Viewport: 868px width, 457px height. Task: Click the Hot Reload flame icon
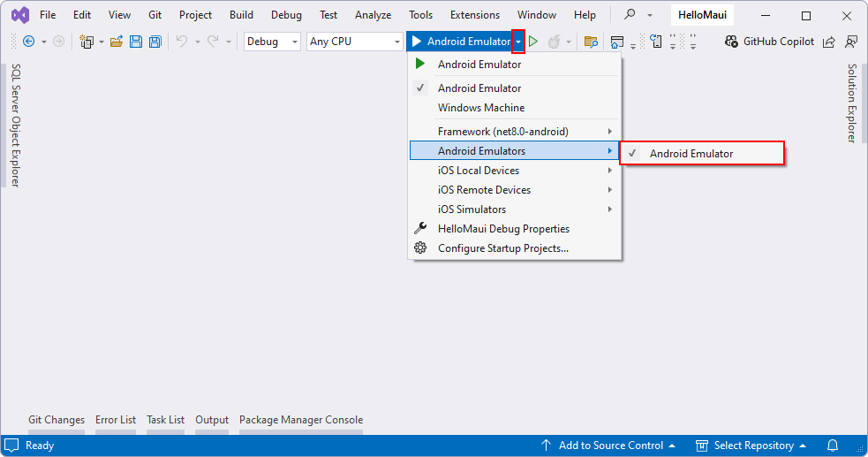[x=555, y=42]
